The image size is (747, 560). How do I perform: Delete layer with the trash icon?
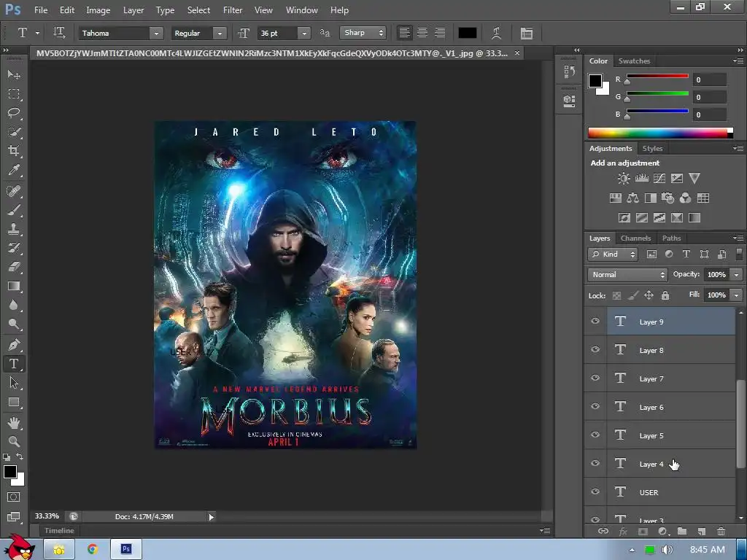point(721,531)
